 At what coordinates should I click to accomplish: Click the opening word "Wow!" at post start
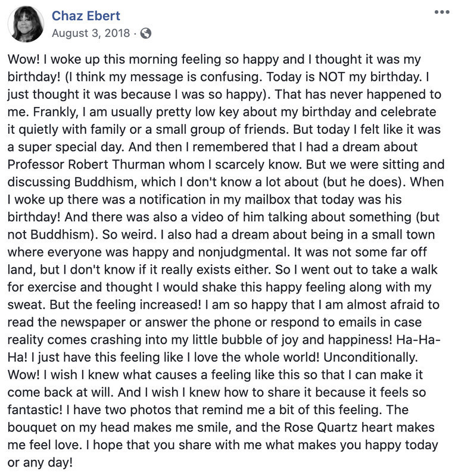tap(24, 59)
